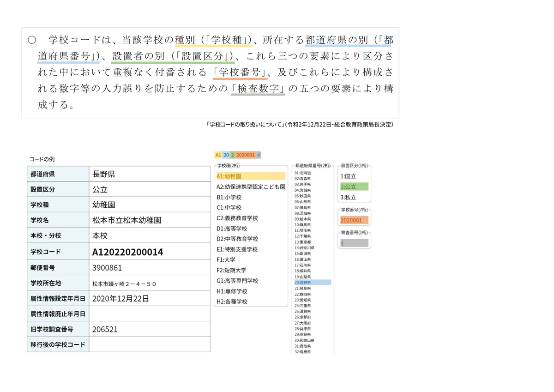
Task: Click 移行後の学校コード row label
Action: 58,345
